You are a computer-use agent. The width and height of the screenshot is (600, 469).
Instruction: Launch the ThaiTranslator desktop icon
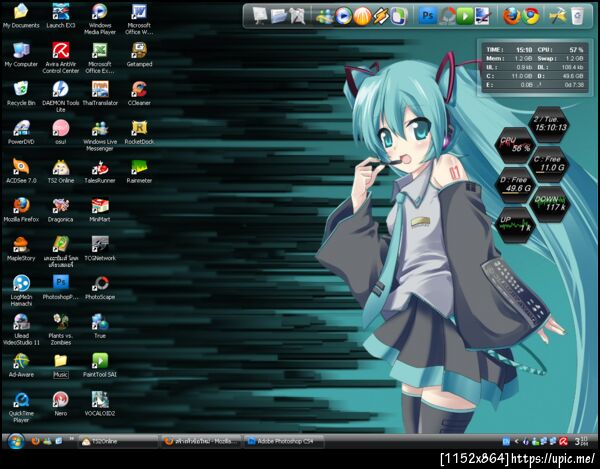tap(100, 93)
